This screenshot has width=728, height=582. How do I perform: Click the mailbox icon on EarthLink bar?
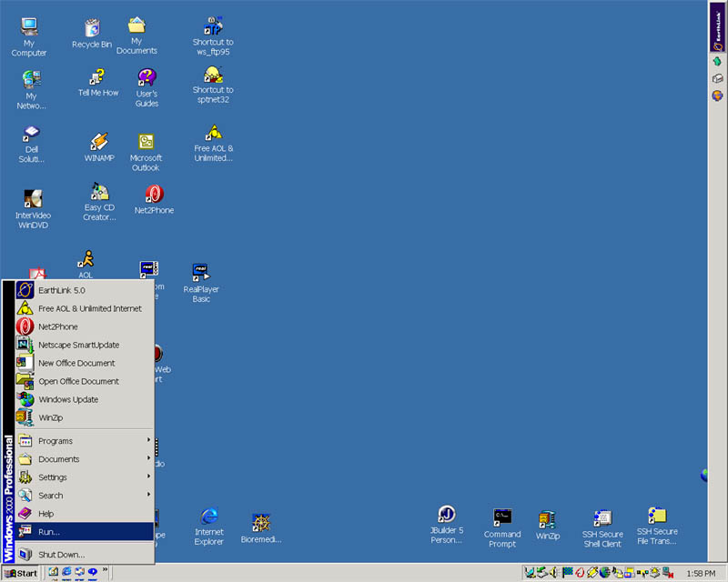[x=717, y=78]
